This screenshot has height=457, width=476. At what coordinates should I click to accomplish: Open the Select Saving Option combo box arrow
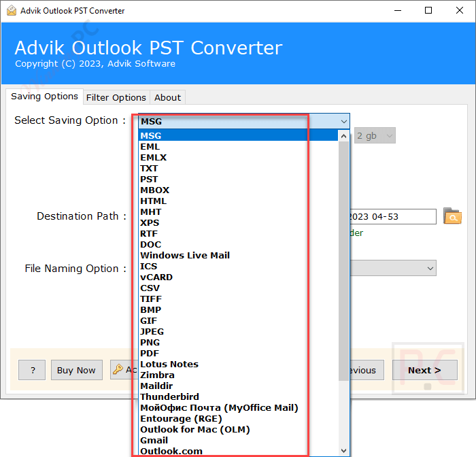coord(343,122)
